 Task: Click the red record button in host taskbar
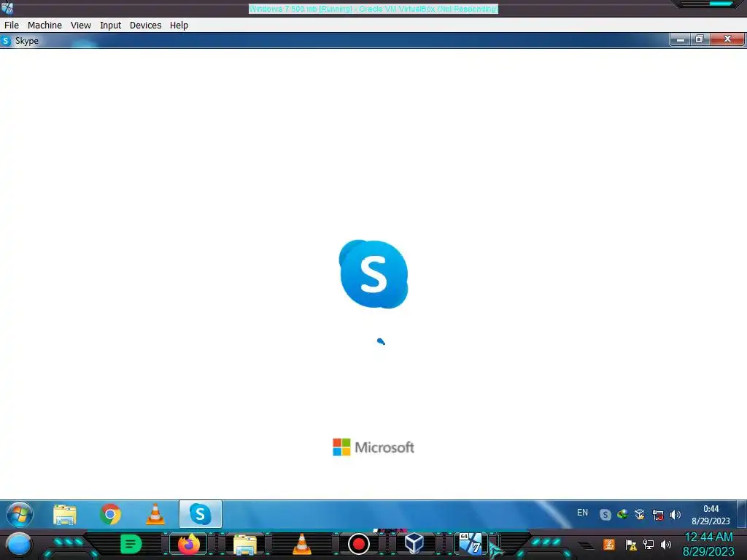click(359, 544)
